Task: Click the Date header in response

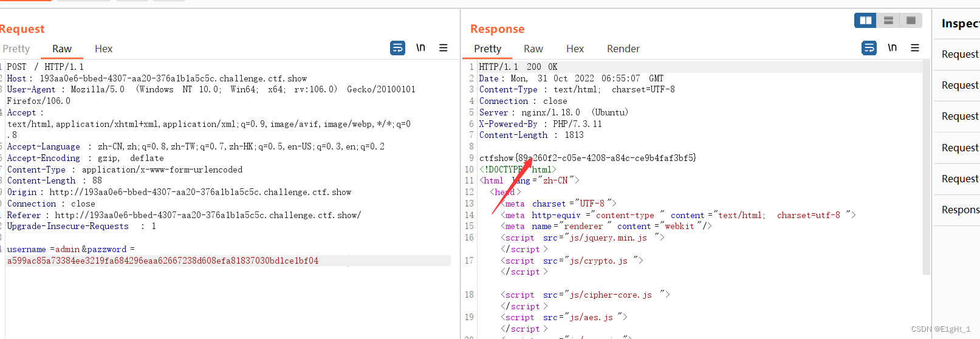Action: tap(571, 78)
